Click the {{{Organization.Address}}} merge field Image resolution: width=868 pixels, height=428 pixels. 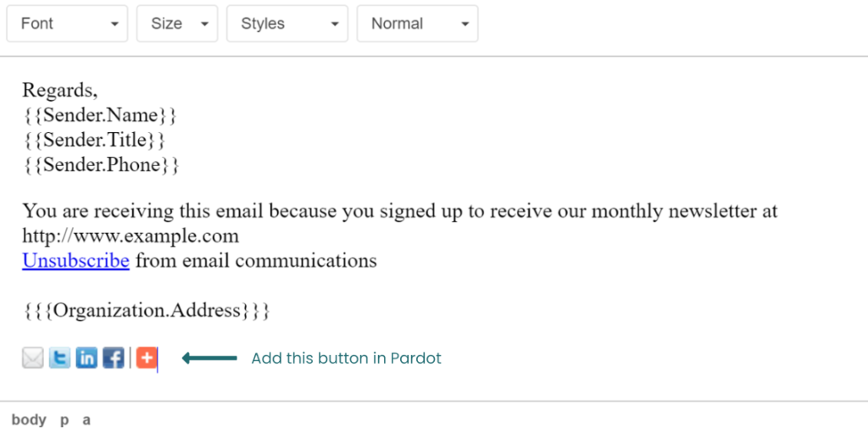tap(146, 310)
